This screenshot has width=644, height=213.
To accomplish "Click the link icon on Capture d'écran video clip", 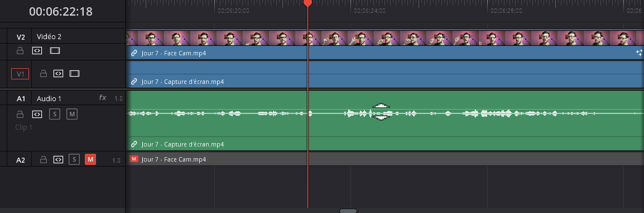I will pos(134,82).
